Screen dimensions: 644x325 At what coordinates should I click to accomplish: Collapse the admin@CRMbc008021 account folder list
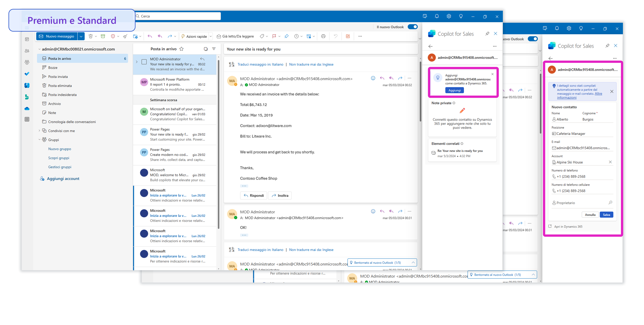point(39,49)
